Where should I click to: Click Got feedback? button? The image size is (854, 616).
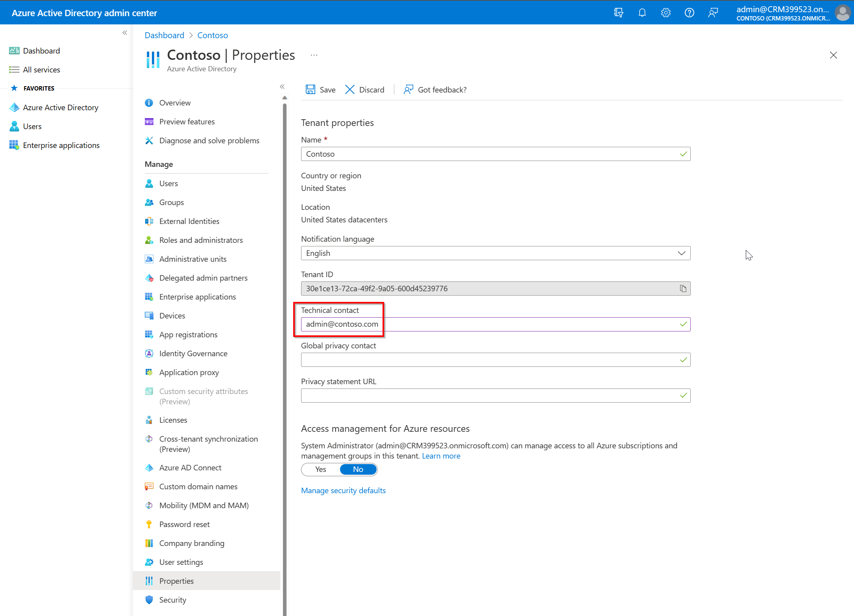point(435,90)
